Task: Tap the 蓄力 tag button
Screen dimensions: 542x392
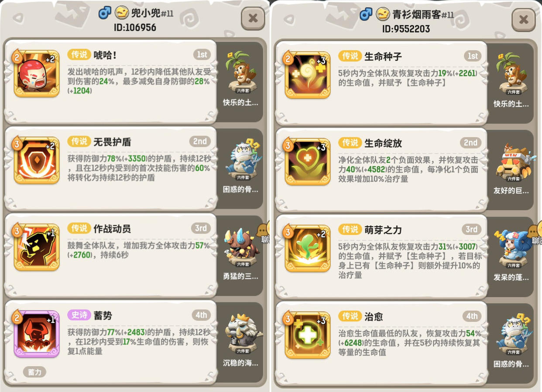Action: tap(34, 372)
